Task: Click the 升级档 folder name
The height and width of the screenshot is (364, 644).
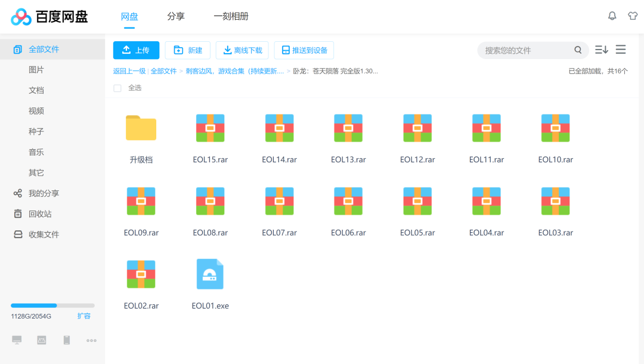Action: 141,159
